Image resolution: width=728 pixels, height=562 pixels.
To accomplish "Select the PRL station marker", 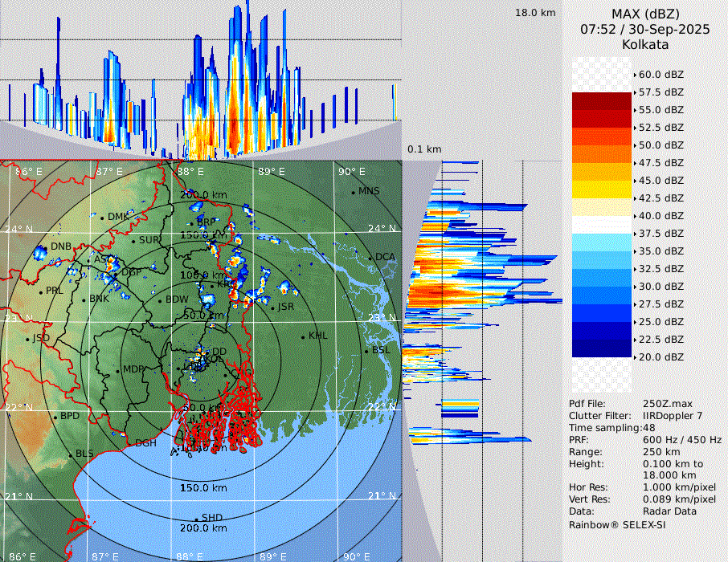I will point(41,291).
